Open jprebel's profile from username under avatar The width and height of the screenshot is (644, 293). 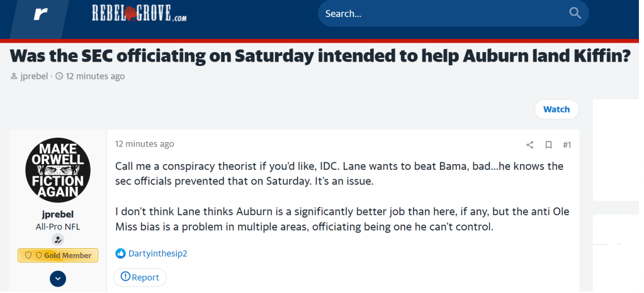pos(58,214)
